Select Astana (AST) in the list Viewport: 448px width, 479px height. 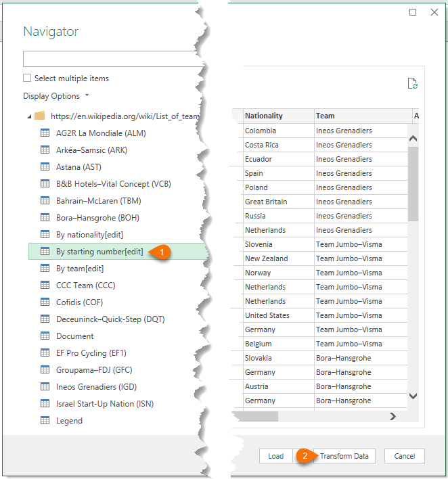point(79,167)
